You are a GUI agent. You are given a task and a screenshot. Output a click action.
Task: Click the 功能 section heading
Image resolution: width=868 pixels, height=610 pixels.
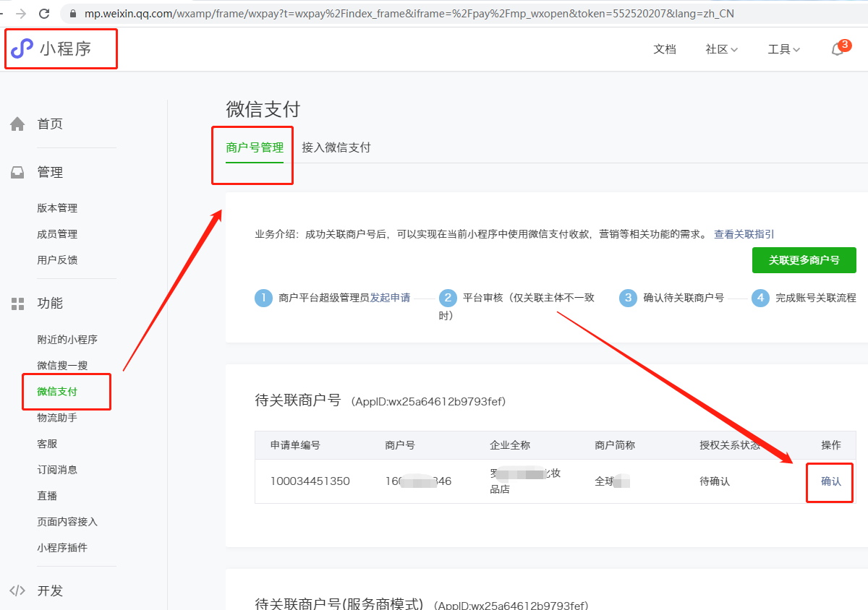click(50, 304)
